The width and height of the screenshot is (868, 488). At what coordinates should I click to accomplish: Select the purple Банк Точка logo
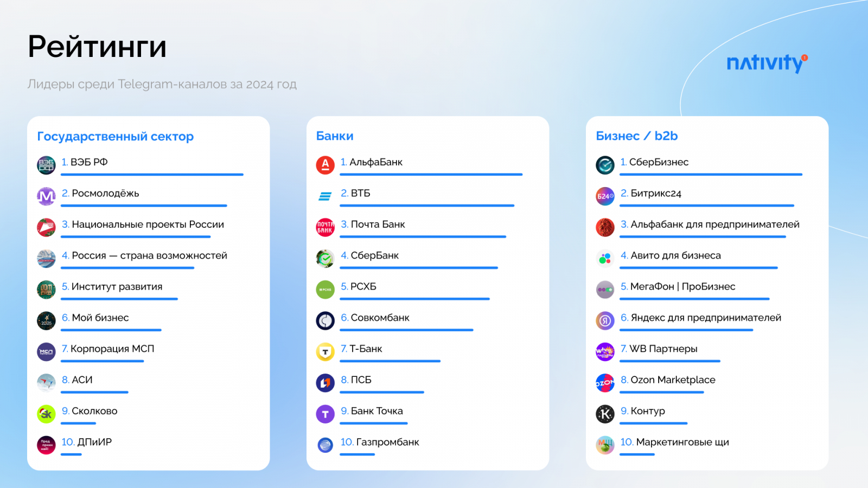point(325,414)
